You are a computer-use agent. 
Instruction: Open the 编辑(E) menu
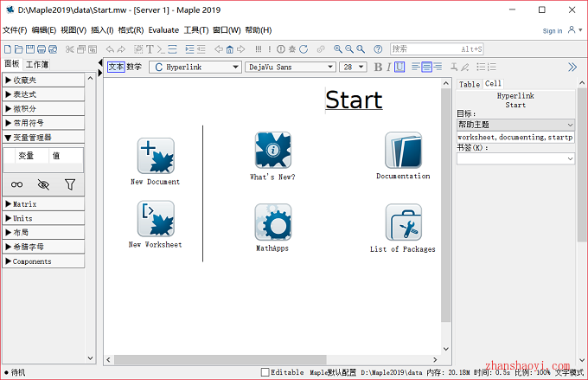tap(44, 30)
